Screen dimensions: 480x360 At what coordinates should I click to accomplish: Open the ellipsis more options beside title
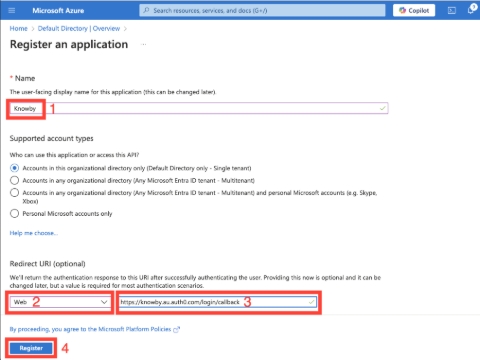tap(144, 44)
